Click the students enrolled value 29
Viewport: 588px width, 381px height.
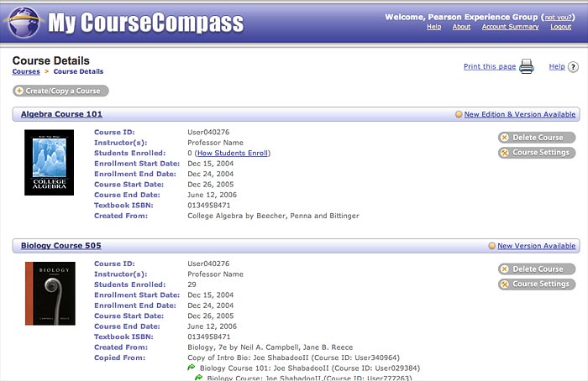point(192,284)
